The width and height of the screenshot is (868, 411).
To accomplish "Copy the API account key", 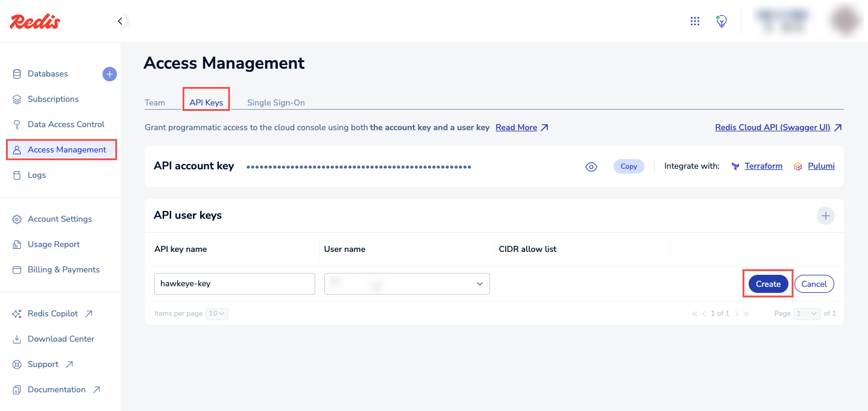I will pos(629,166).
